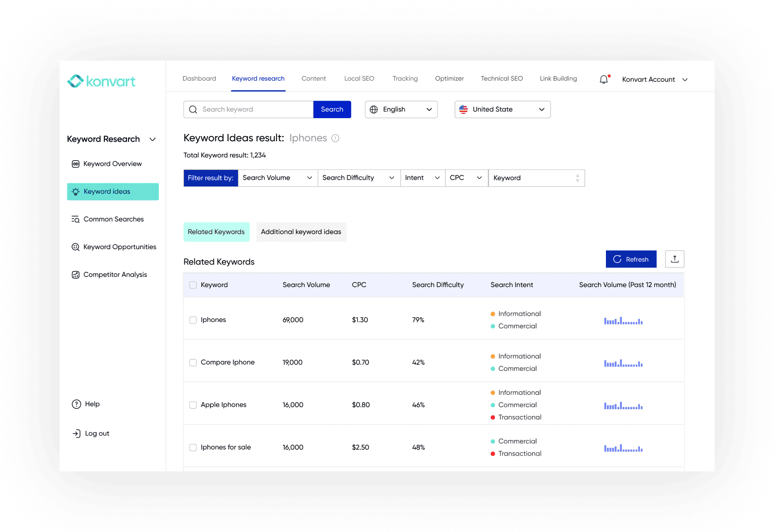Switch to the Technical SEO tab
This screenshot has height=532, width=775.
(502, 79)
